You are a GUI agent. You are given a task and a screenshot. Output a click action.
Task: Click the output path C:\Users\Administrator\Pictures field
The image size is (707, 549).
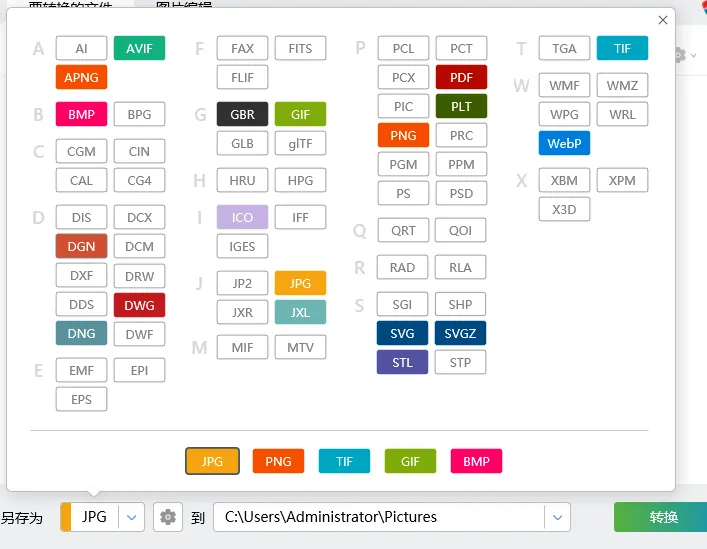[380, 517]
